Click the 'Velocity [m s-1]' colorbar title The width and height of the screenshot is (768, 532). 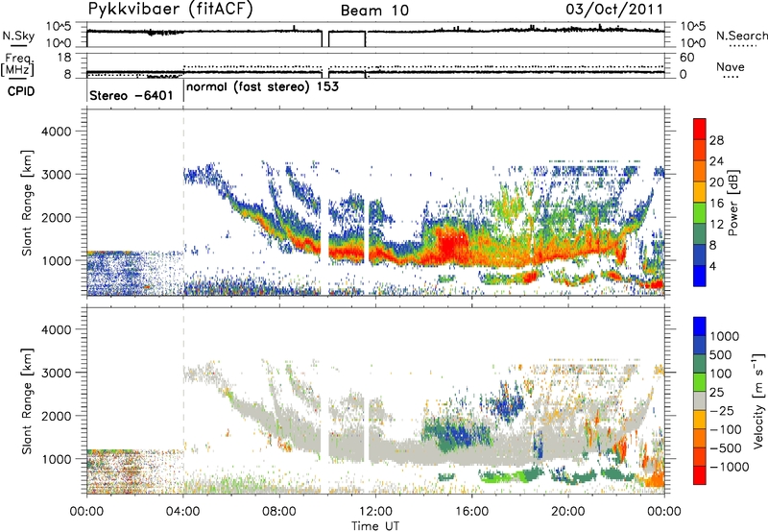(758, 400)
